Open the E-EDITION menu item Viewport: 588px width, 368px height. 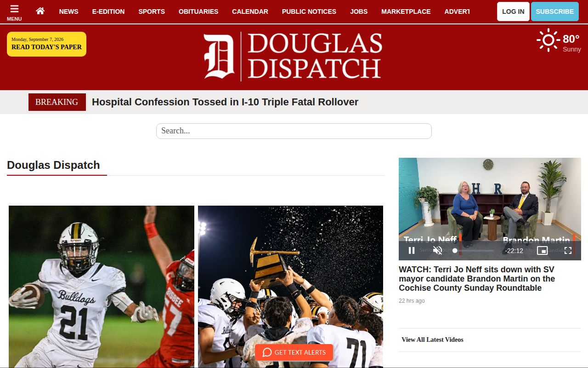pyautogui.click(x=108, y=11)
